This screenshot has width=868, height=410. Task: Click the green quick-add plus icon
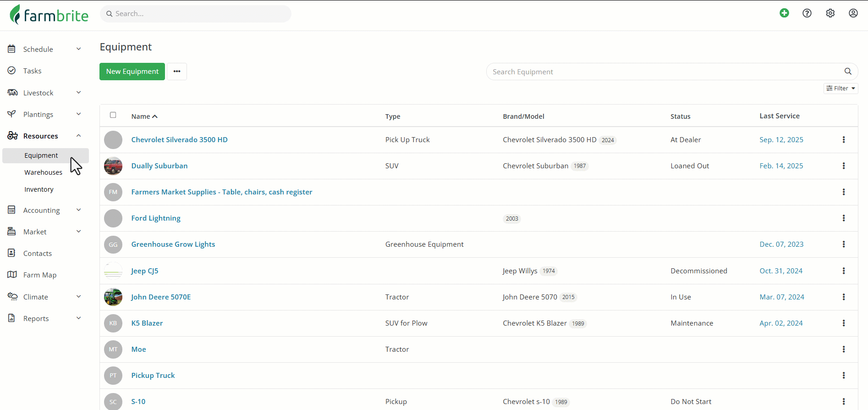point(784,13)
